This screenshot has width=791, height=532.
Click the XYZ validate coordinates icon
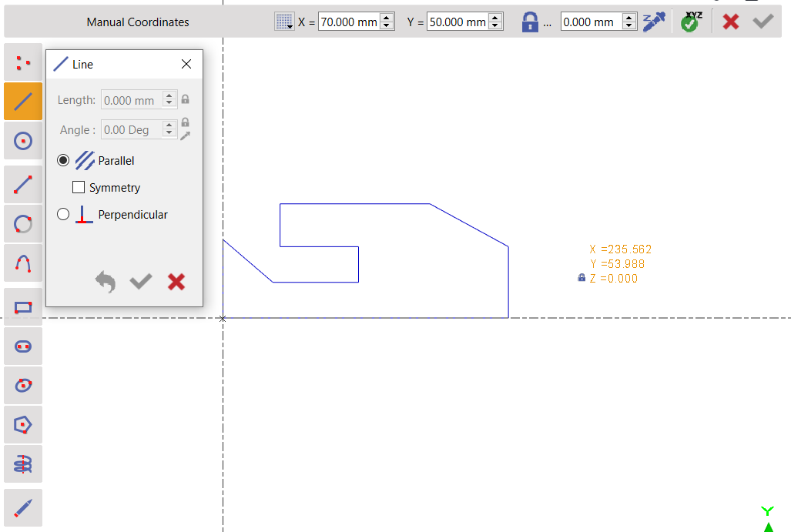[x=690, y=22]
